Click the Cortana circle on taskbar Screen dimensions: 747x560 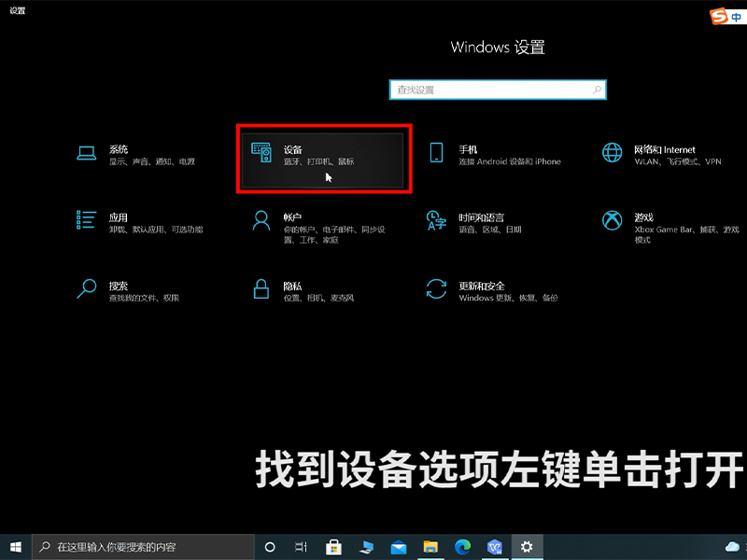point(270,547)
